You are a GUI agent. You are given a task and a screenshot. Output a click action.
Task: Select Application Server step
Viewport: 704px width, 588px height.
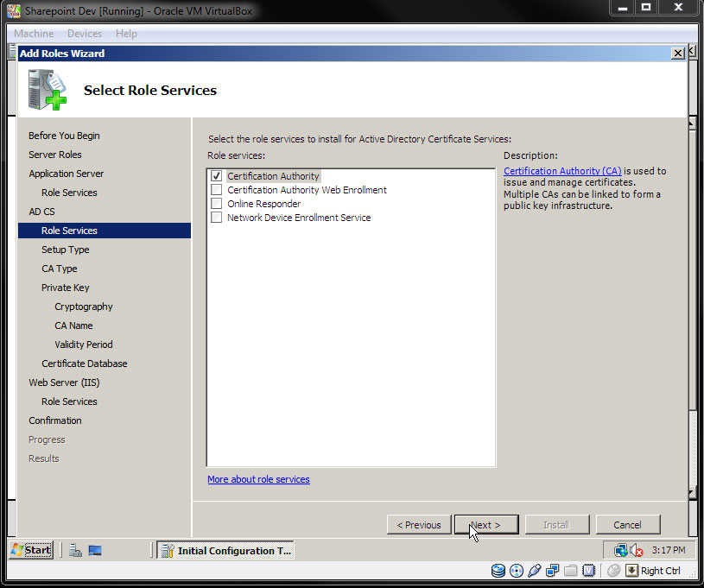click(67, 174)
